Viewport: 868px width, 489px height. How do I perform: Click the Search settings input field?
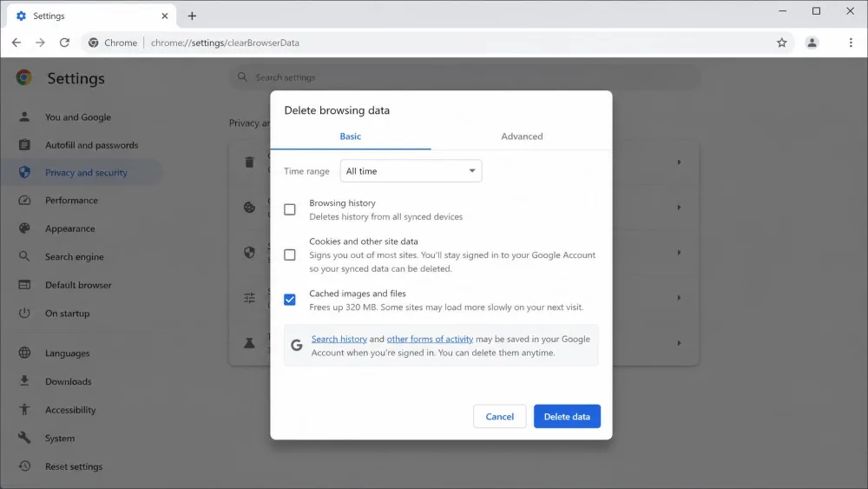(465, 77)
